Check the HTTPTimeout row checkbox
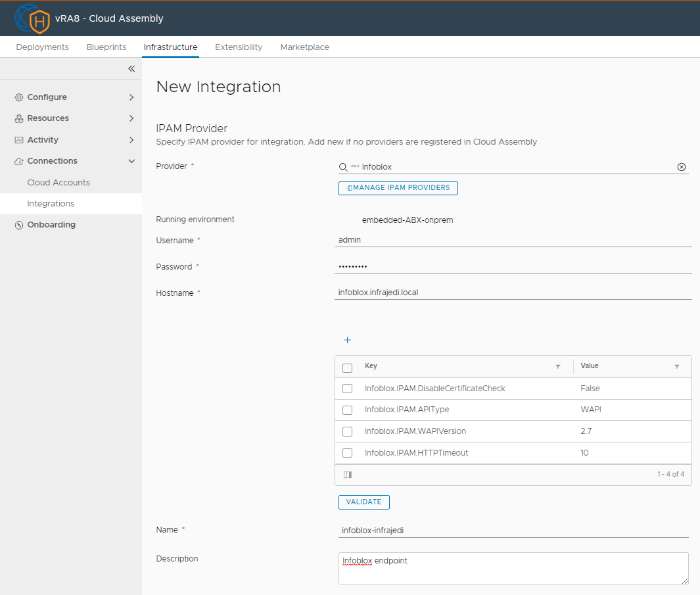The height and width of the screenshot is (595, 700). pos(347,453)
